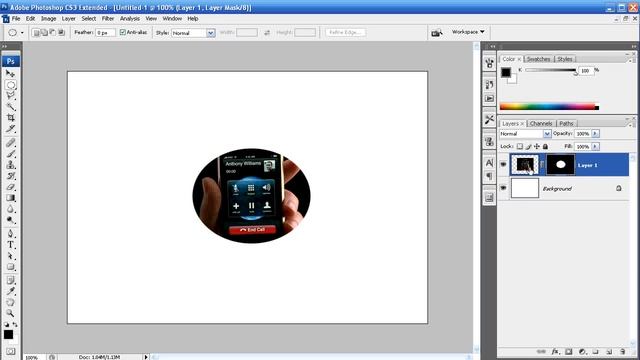Open the status bar document info arrow

[146, 357]
